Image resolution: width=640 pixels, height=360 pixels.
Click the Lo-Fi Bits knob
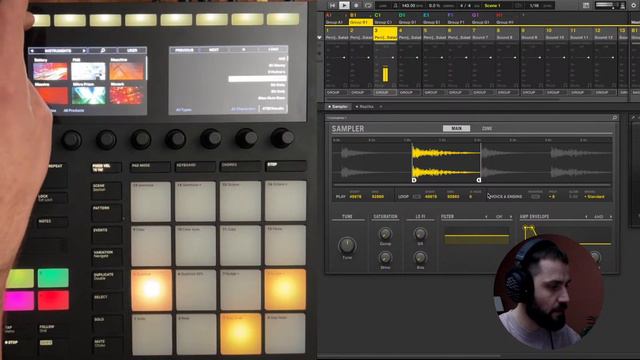420,258
